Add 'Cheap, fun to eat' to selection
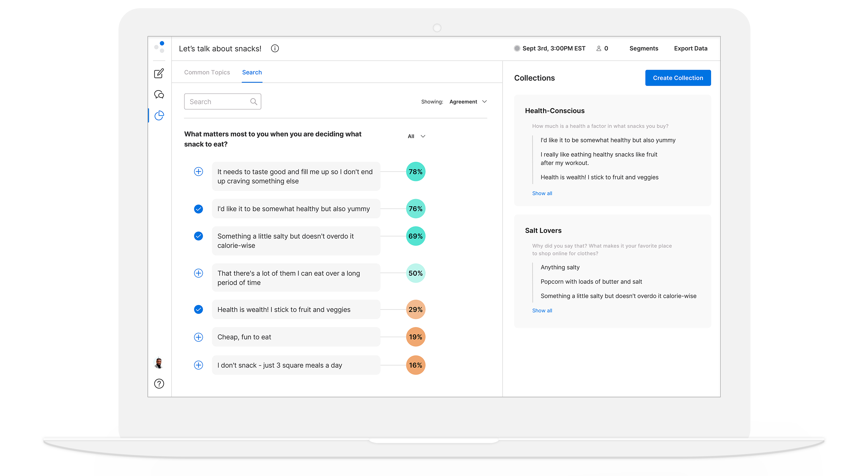The height and width of the screenshot is (476, 868). click(199, 337)
